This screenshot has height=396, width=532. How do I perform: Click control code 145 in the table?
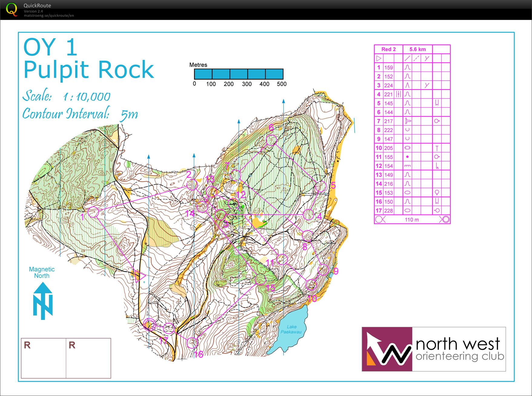pos(389,103)
